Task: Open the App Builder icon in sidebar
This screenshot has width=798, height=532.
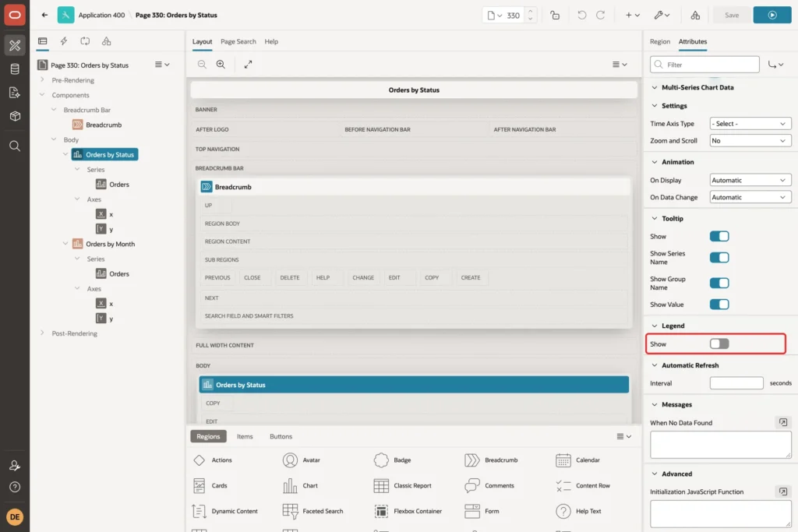Action: [x=15, y=45]
